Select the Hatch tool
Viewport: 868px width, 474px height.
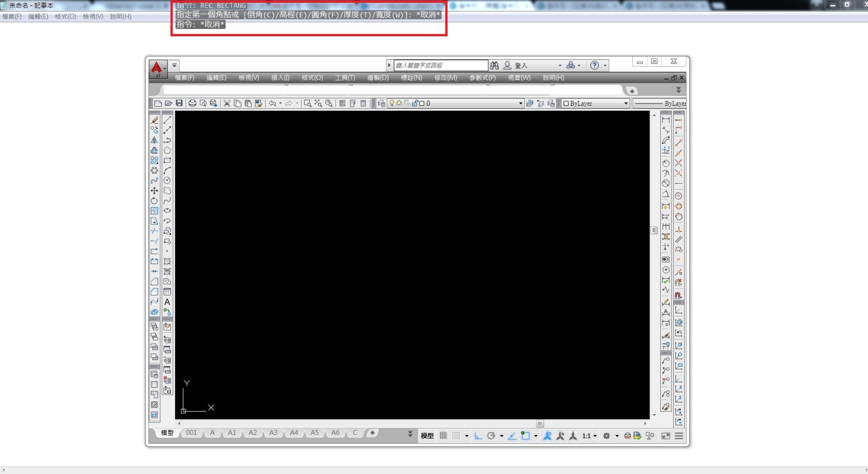(167, 261)
